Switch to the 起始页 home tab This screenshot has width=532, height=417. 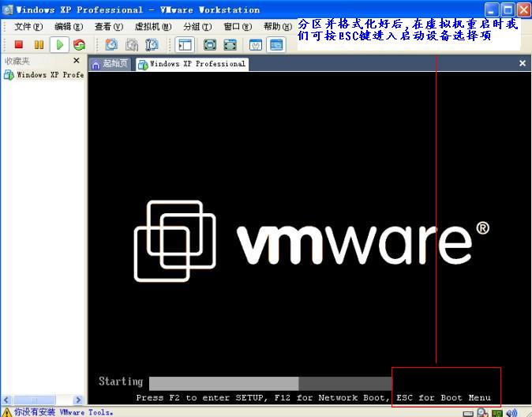(109, 64)
